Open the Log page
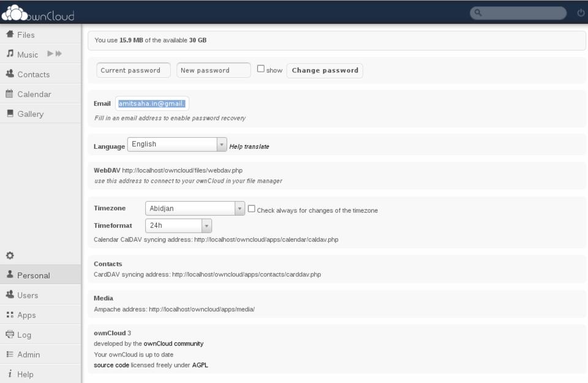 tap(40, 335)
